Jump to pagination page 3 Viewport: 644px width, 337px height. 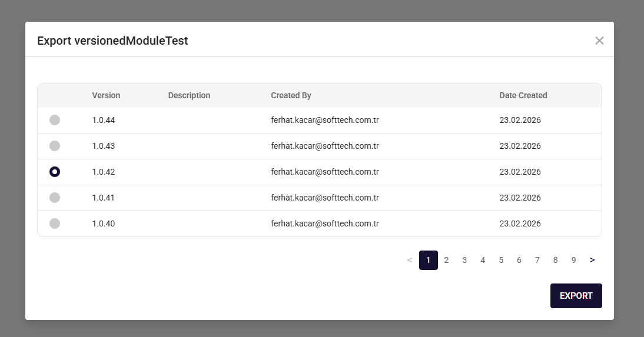[464, 260]
